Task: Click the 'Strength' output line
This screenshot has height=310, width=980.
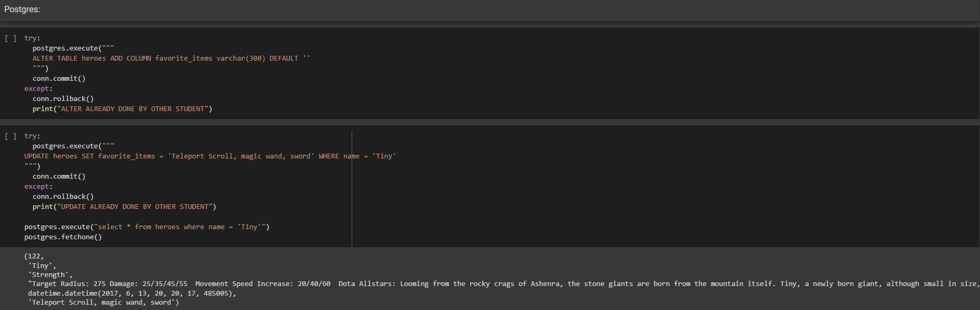Action: tap(50, 275)
